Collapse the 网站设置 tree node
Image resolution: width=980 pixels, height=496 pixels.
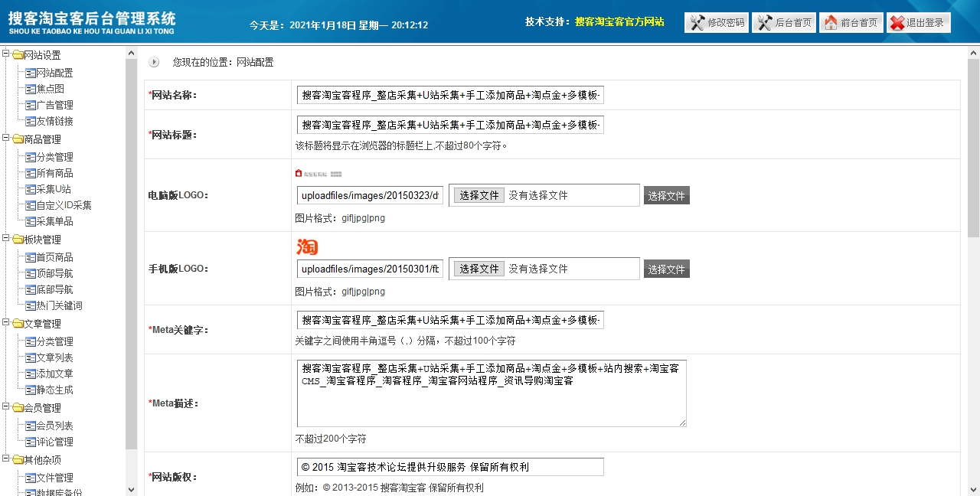6,54
